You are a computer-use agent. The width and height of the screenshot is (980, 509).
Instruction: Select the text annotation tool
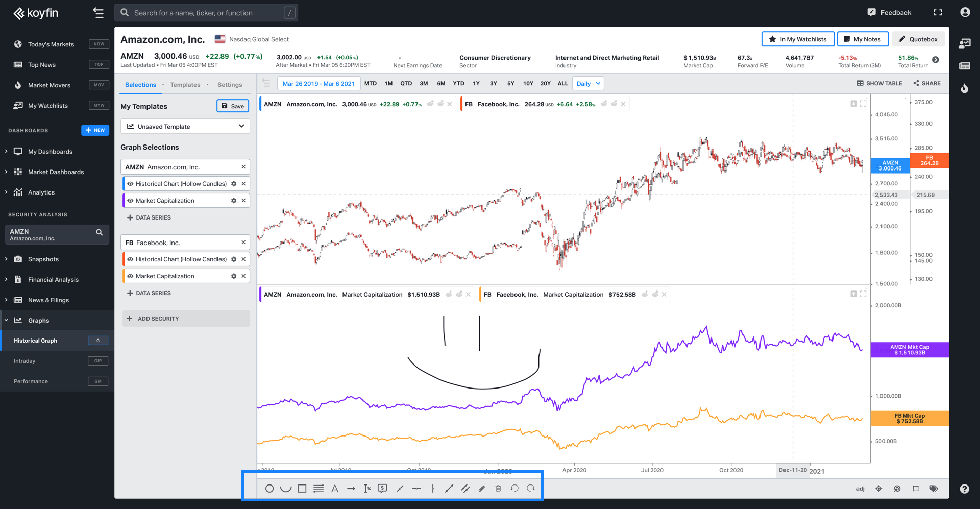[335, 489]
